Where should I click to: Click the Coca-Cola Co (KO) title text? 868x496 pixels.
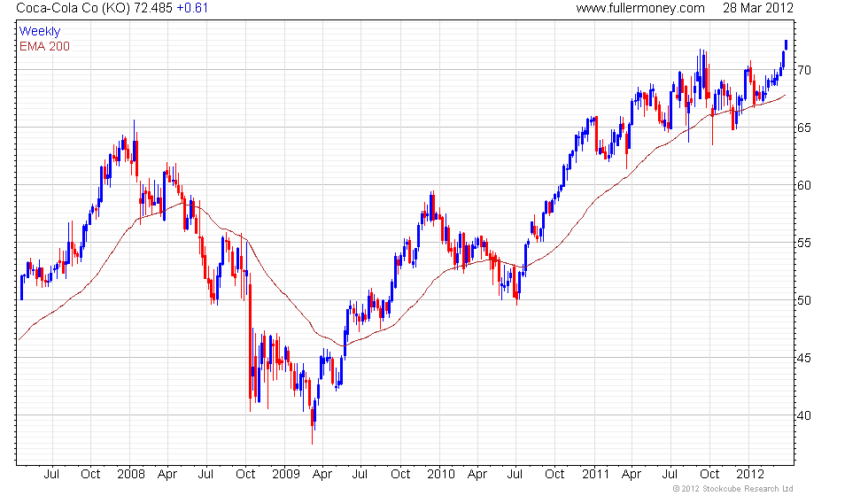coord(73,8)
